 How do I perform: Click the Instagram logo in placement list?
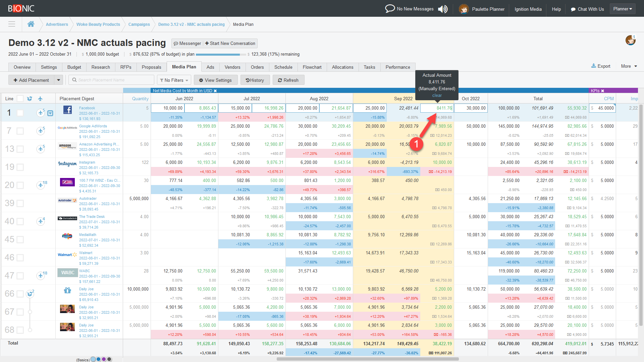(x=67, y=164)
